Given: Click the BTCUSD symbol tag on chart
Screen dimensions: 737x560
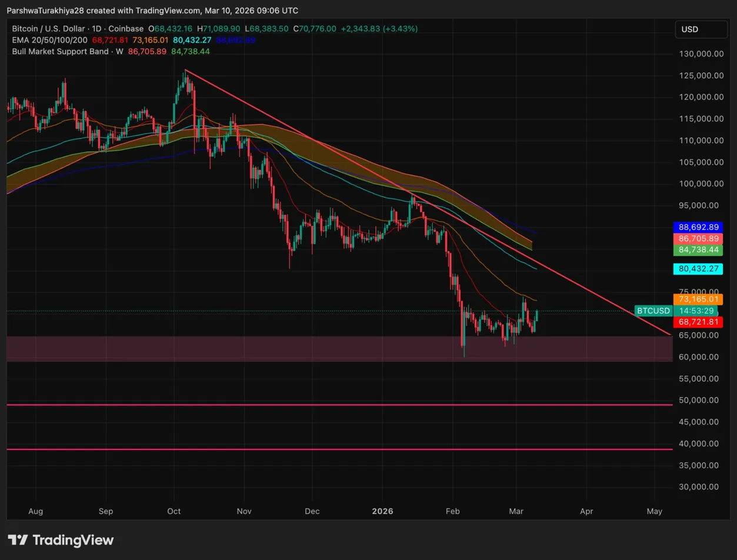Looking at the screenshot, I should [653, 311].
